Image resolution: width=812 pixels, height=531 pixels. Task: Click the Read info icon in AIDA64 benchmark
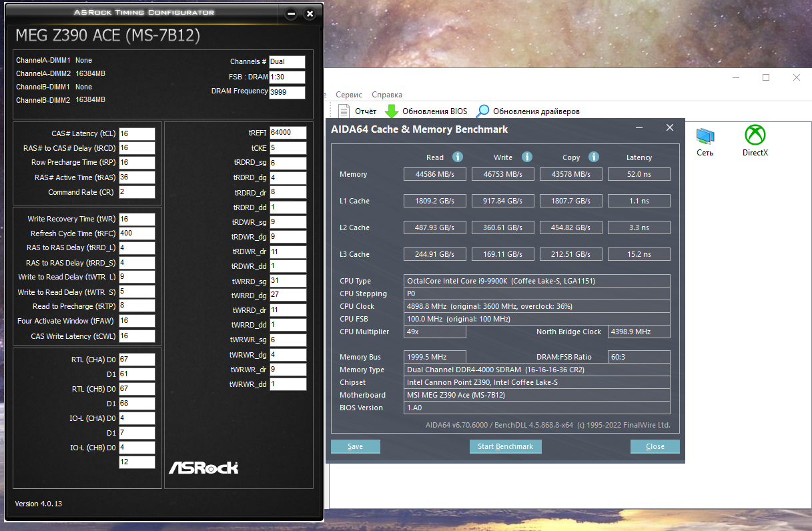click(x=458, y=157)
